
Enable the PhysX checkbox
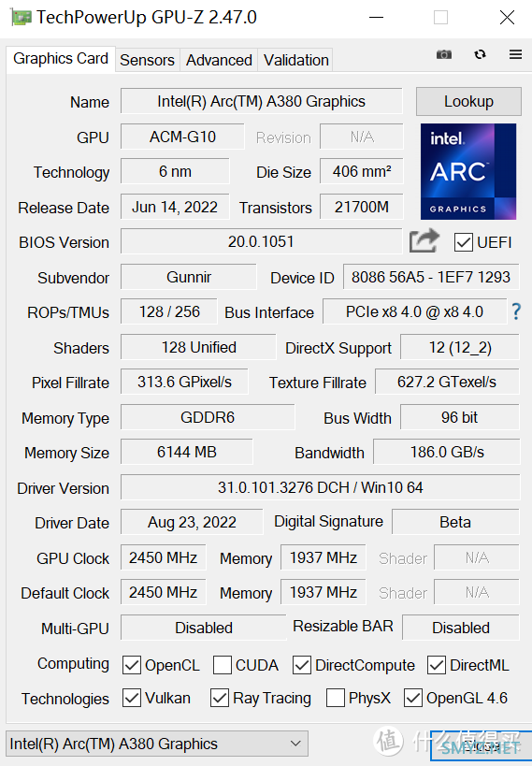tap(335, 698)
